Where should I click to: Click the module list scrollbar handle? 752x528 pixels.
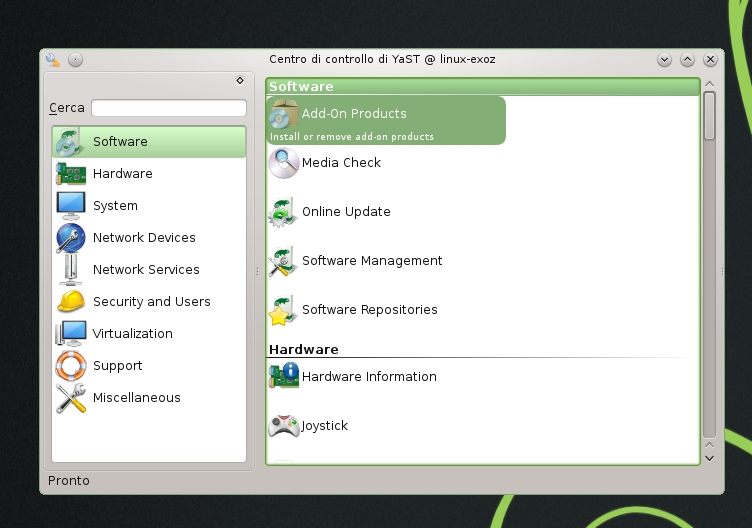click(x=709, y=116)
